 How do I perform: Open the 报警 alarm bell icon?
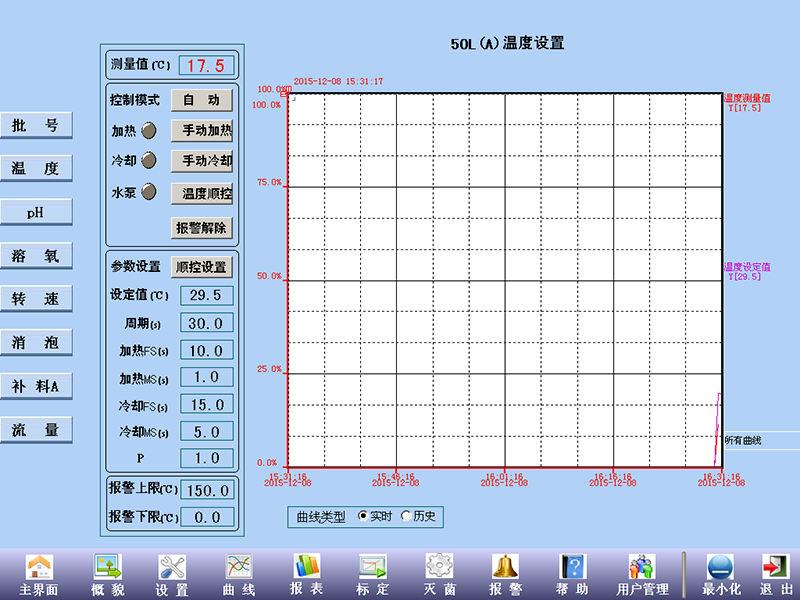click(505, 567)
